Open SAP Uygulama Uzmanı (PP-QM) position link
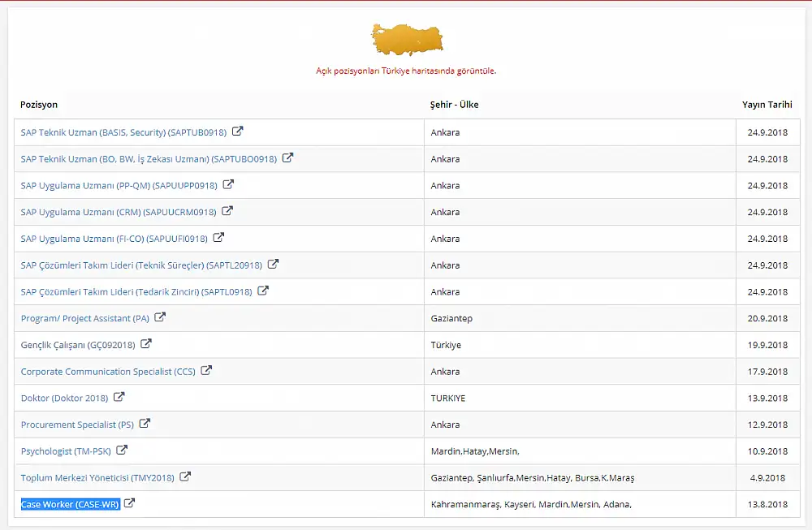This screenshot has width=812, height=530. pyautogui.click(x=119, y=185)
